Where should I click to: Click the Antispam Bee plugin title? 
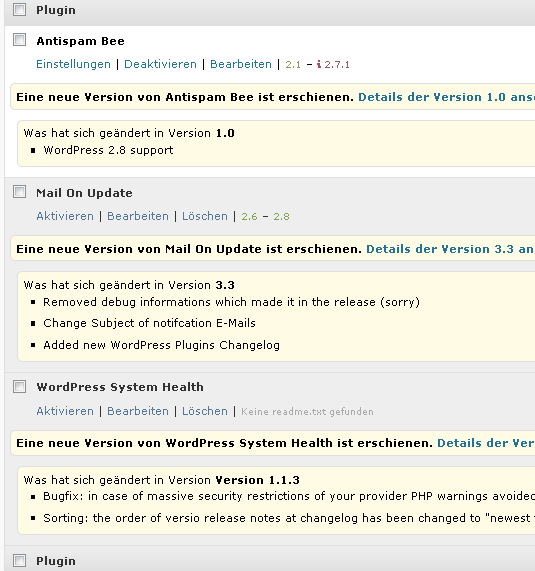coord(80,41)
